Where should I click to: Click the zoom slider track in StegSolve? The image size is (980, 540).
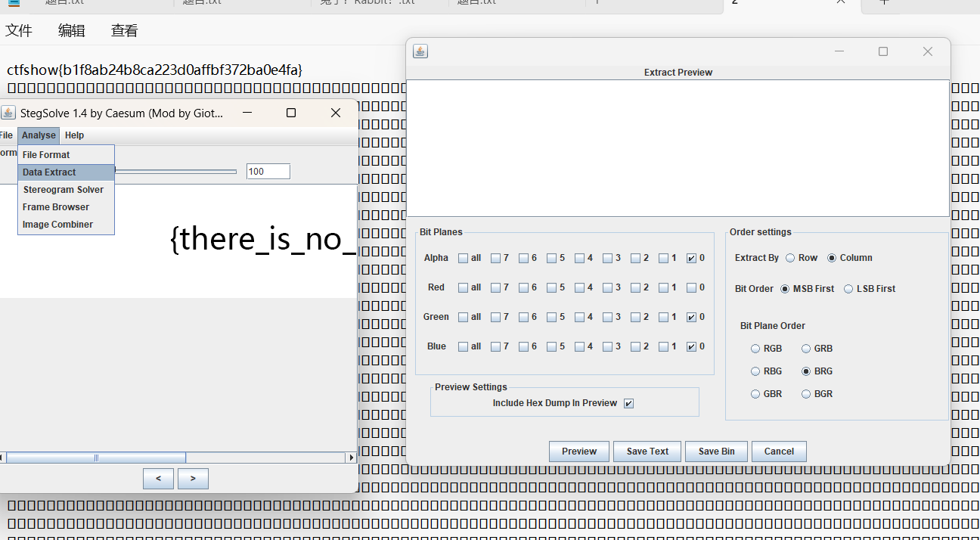175,172
